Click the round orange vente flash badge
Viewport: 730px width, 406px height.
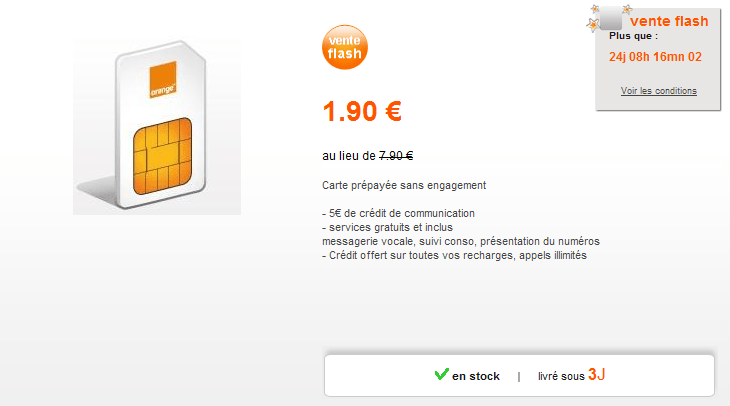tap(342, 47)
